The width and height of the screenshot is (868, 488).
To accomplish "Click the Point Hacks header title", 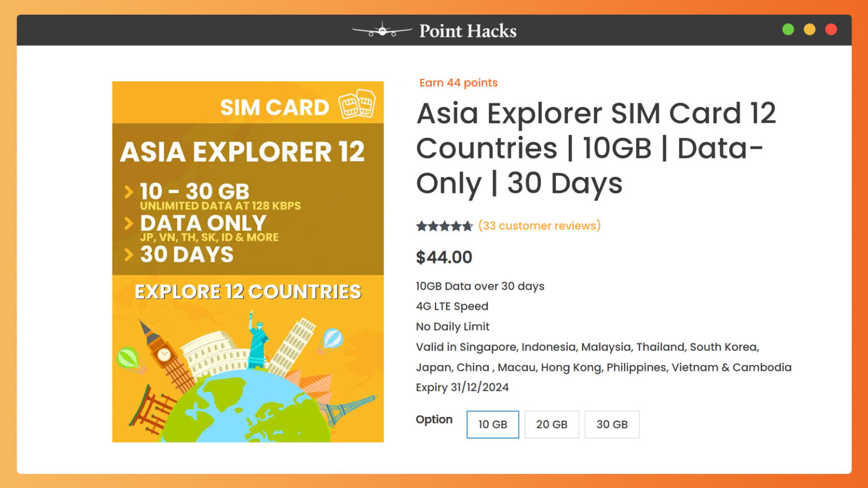I will pyautogui.click(x=467, y=31).
